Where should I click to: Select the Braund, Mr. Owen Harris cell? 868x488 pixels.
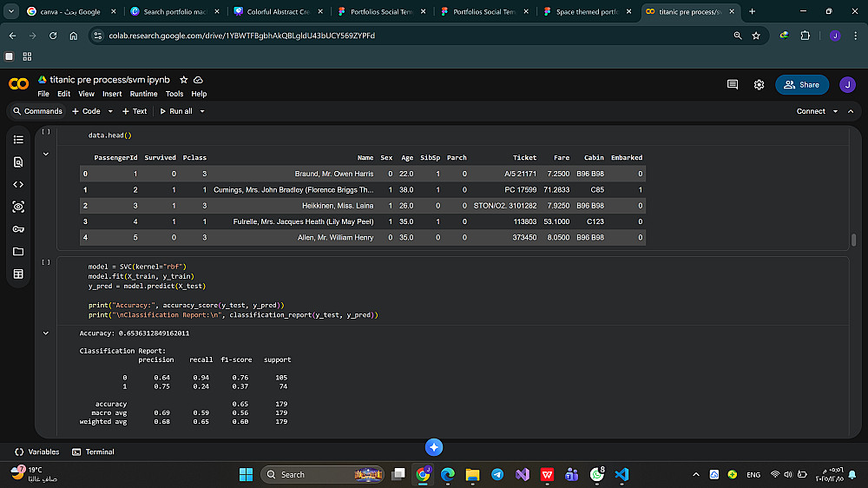334,174
